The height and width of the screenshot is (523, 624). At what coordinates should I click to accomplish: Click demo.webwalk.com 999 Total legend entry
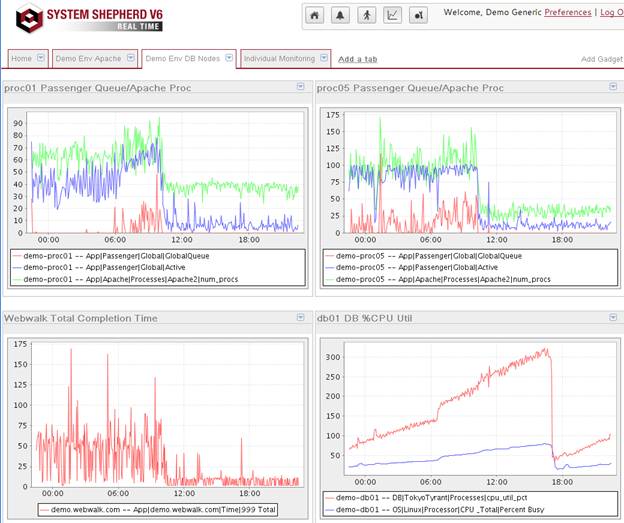point(158,509)
